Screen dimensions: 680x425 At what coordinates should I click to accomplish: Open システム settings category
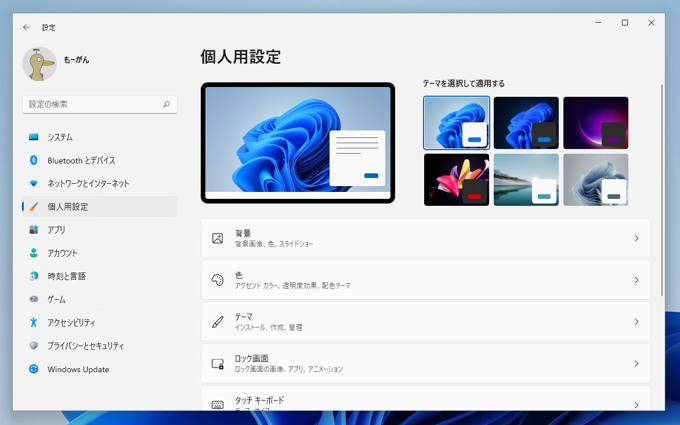100,137
